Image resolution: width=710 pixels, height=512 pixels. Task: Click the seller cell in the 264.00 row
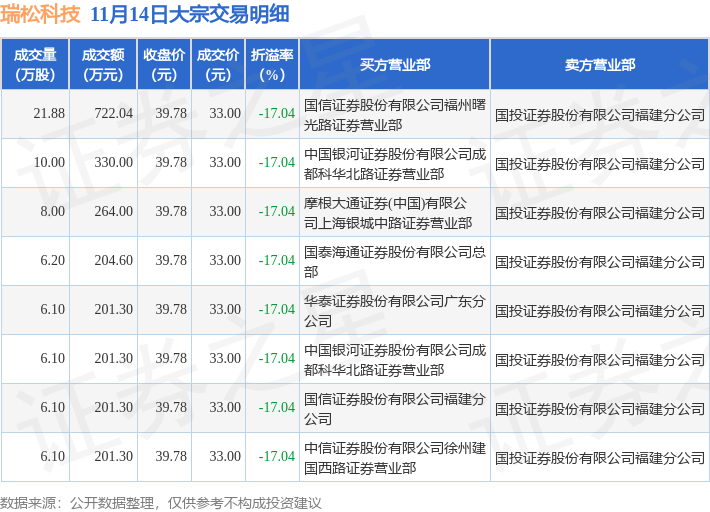coord(600,213)
